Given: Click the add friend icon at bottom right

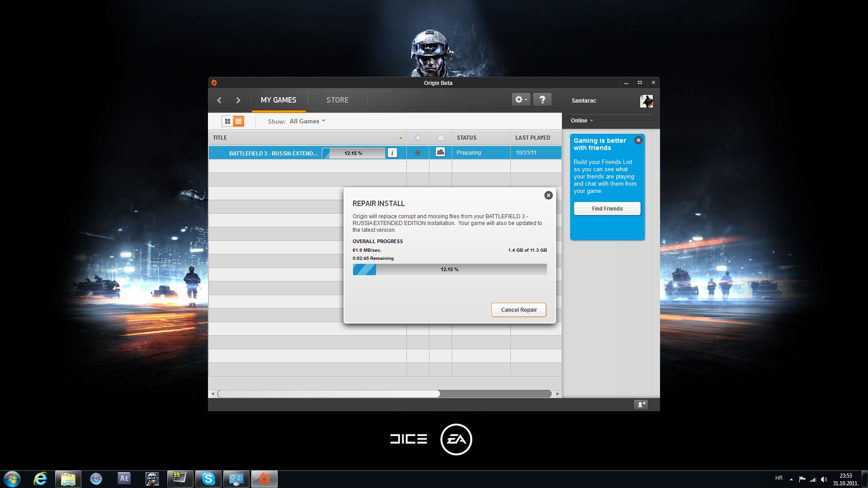Looking at the screenshot, I should click(641, 404).
